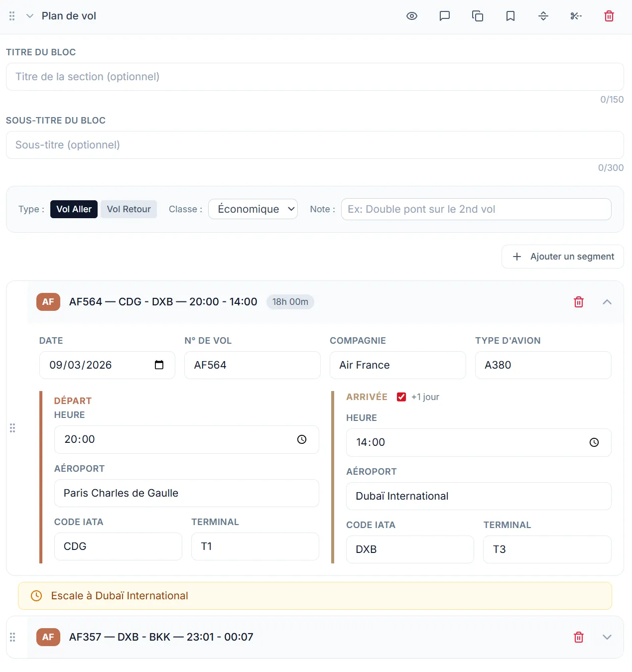
Task: Switch to Vol Retour flight type
Action: [x=128, y=209]
